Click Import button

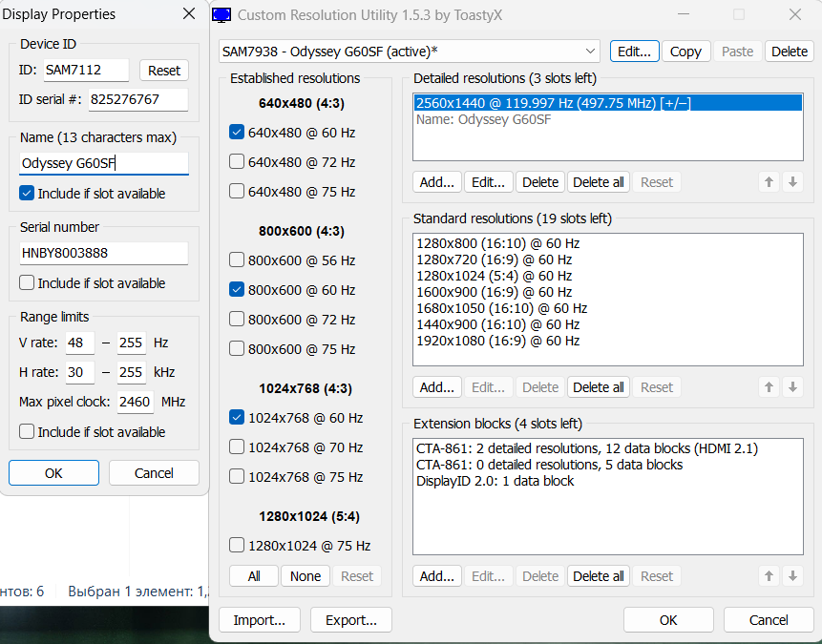pyautogui.click(x=260, y=620)
